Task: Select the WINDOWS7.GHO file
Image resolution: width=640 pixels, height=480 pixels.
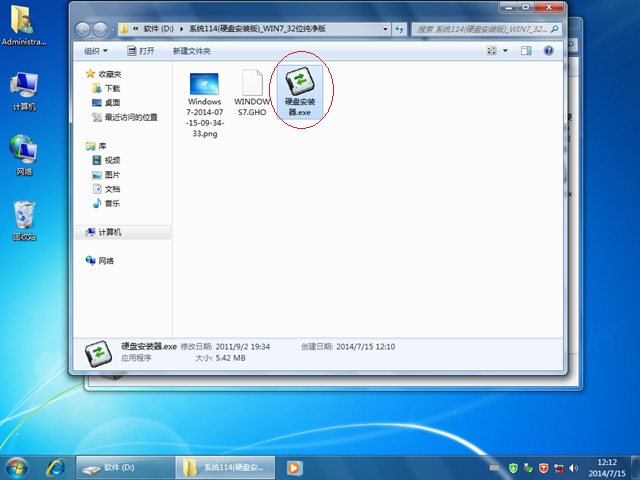Action: [x=252, y=93]
